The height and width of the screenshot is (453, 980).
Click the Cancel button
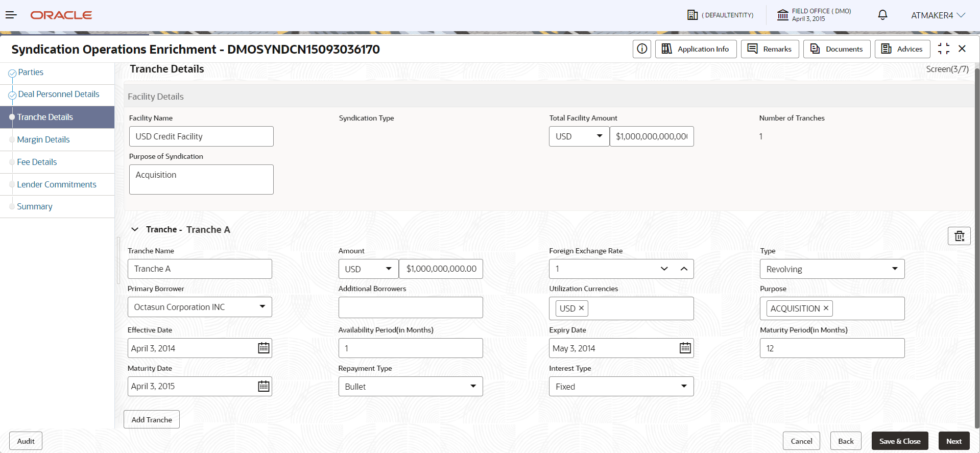click(x=801, y=441)
